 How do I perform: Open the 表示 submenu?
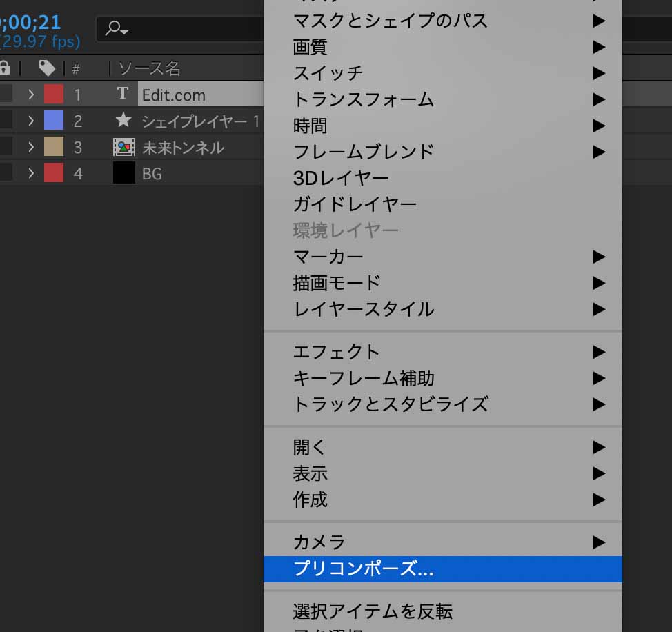443,473
